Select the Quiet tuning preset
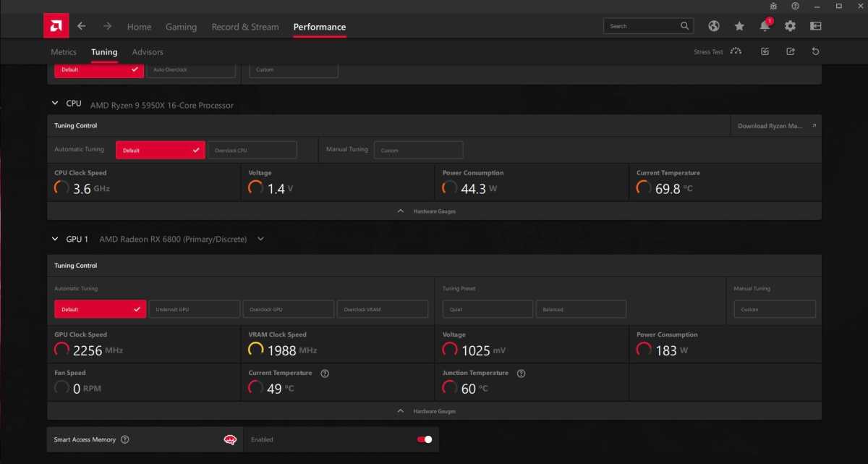Screen dimensions: 868x464 tap(488, 309)
